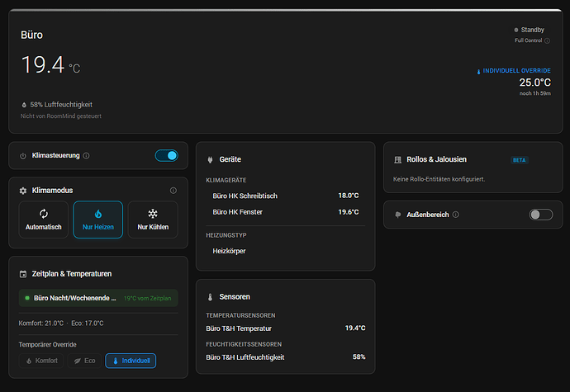
Task: Click the 18.0°C Schreibtisch value
Action: 349,196
